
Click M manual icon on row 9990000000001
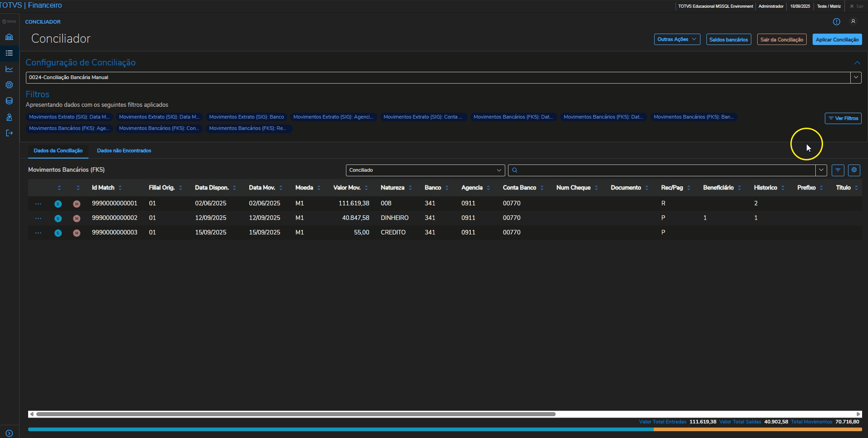77,204
